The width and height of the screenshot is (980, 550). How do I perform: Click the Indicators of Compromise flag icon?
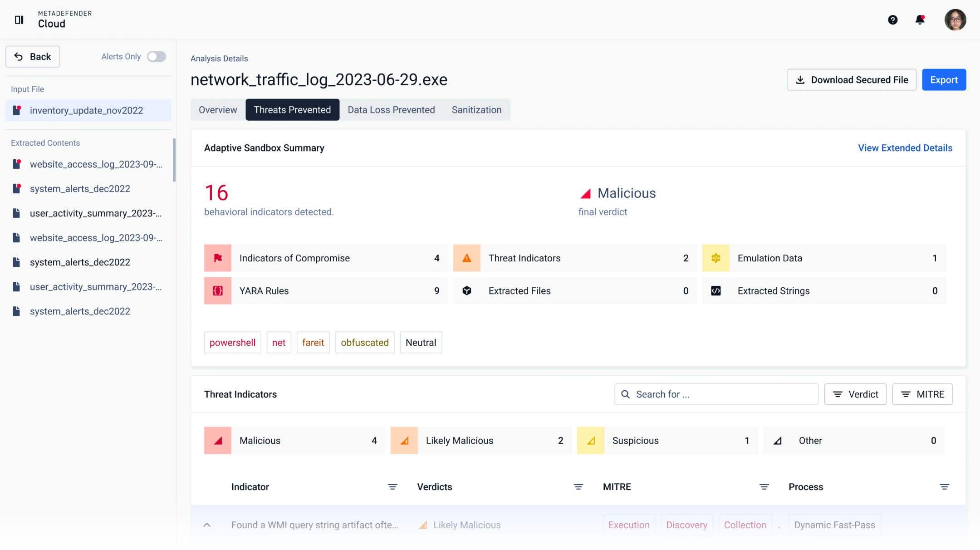point(218,258)
